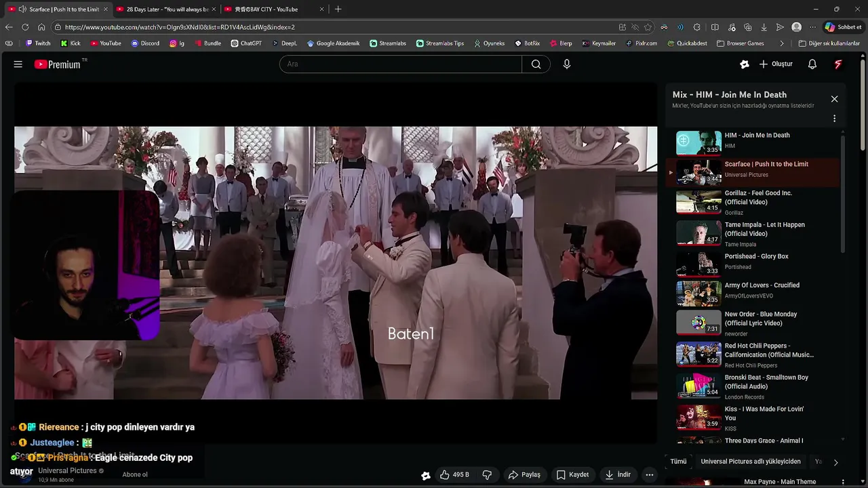Open the browser profile avatar

pos(797,27)
